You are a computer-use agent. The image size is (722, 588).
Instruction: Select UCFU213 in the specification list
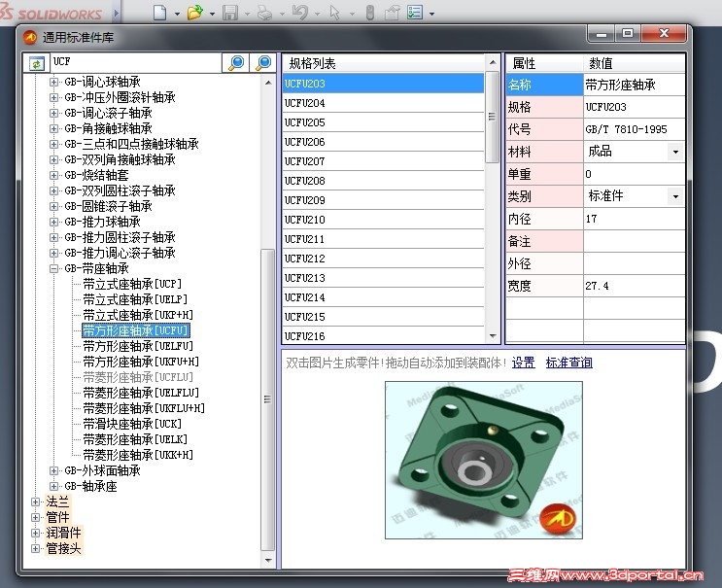click(x=383, y=278)
